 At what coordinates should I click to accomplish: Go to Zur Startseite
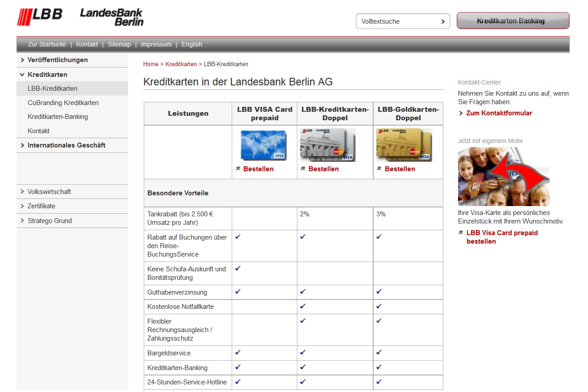point(47,44)
